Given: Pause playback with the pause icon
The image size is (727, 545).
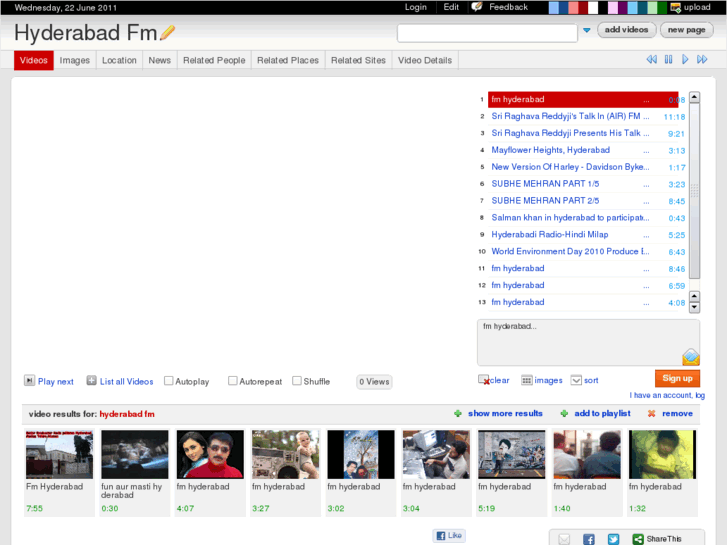Looking at the screenshot, I should (668, 59).
